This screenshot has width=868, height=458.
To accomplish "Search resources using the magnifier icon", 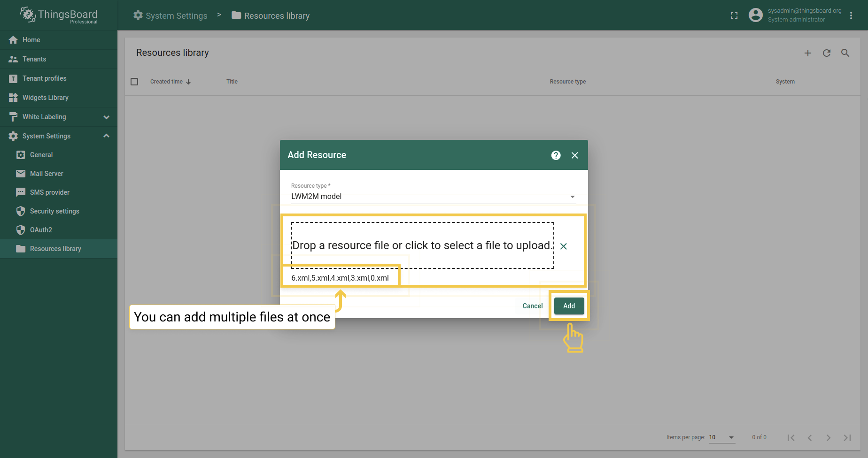I will point(845,53).
